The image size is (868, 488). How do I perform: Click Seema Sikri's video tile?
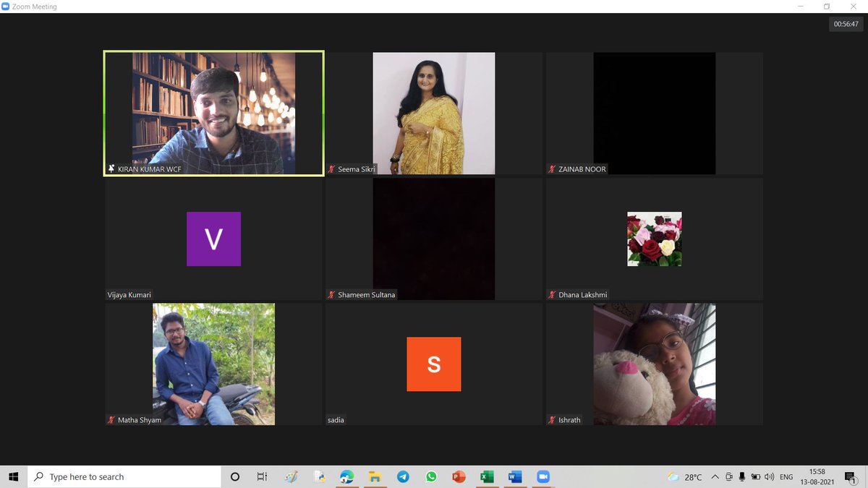click(434, 113)
